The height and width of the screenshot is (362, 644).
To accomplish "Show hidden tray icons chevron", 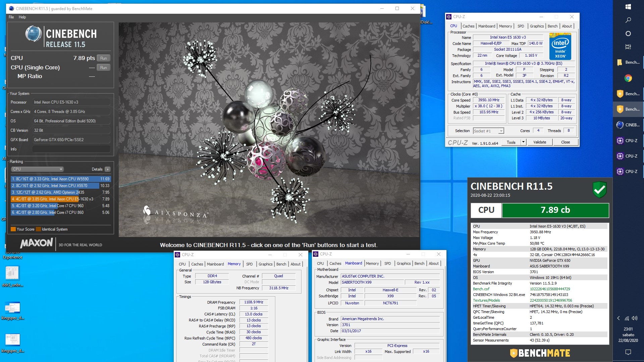I will point(619,318).
